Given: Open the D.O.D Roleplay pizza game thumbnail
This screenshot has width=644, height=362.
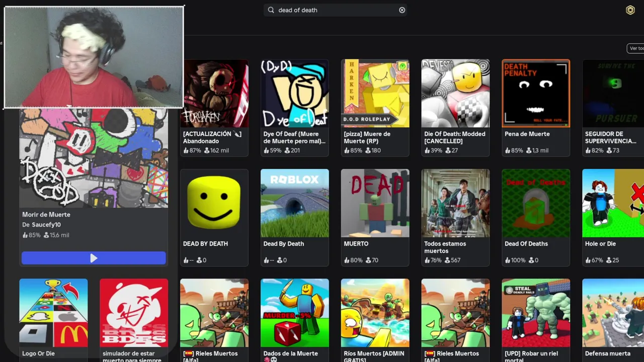Looking at the screenshot, I should 375,94.
